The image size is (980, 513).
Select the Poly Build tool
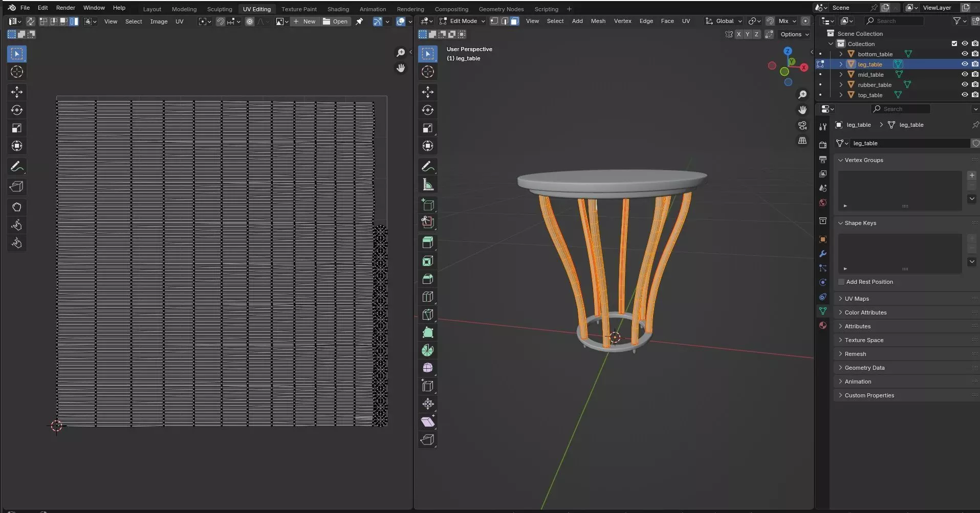tap(428, 332)
